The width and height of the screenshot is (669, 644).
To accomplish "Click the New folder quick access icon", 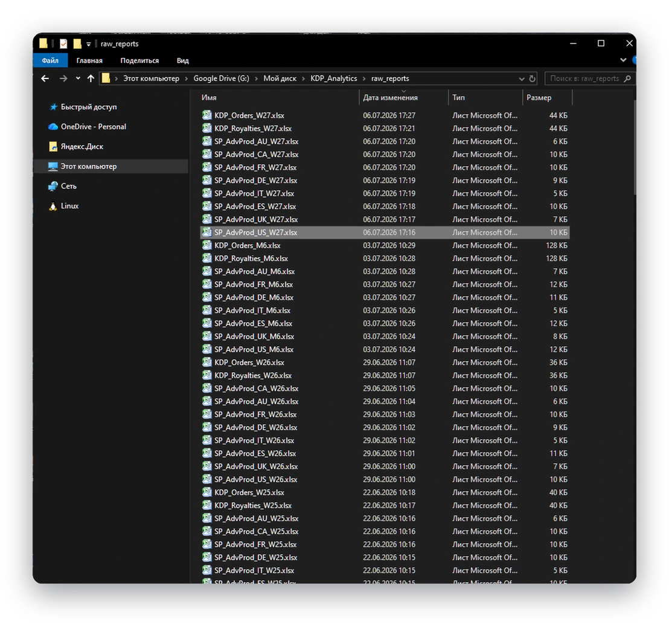I will click(x=77, y=43).
